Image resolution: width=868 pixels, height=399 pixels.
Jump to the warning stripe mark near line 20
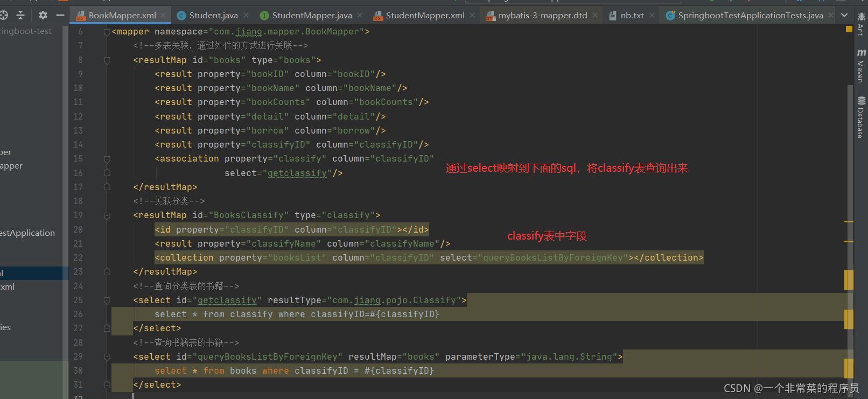click(849, 221)
